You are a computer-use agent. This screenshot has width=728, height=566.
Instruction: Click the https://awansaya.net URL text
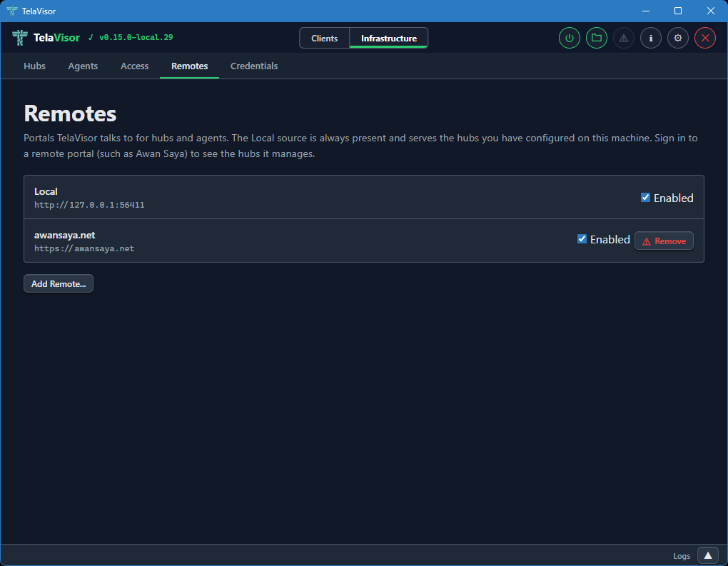(84, 248)
